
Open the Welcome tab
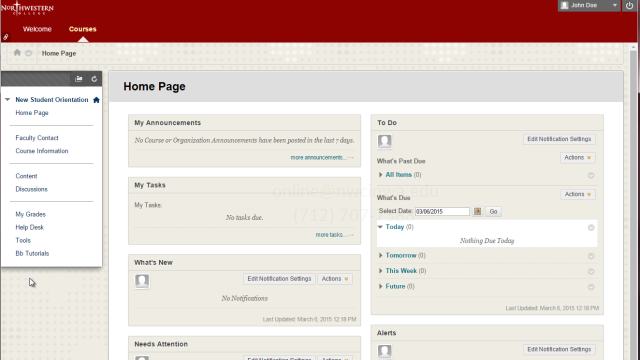coord(37,29)
